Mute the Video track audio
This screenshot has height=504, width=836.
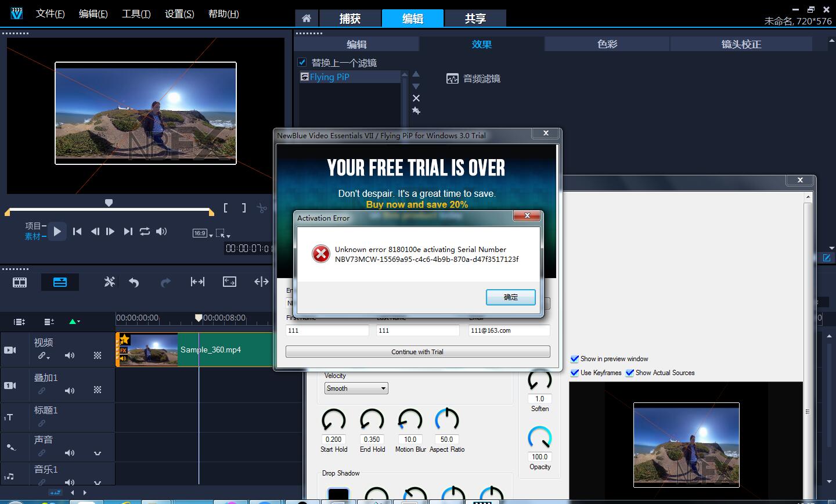coord(70,355)
